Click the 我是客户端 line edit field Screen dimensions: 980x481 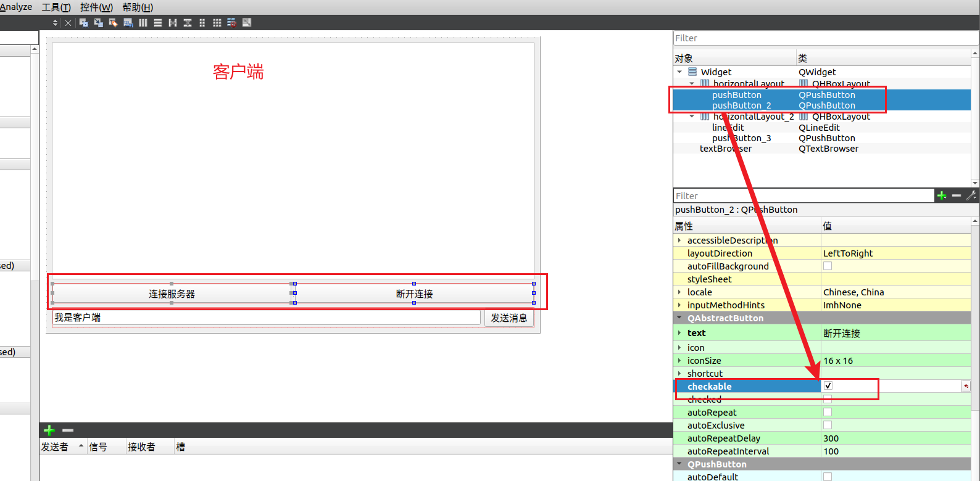[x=266, y=318]
